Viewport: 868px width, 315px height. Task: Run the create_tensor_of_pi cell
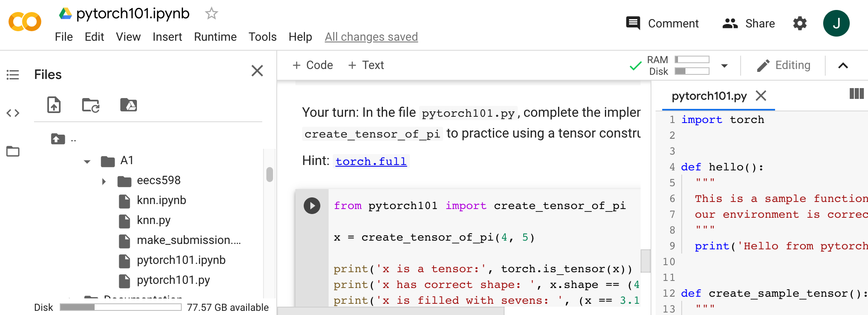[x=312, y=206]
